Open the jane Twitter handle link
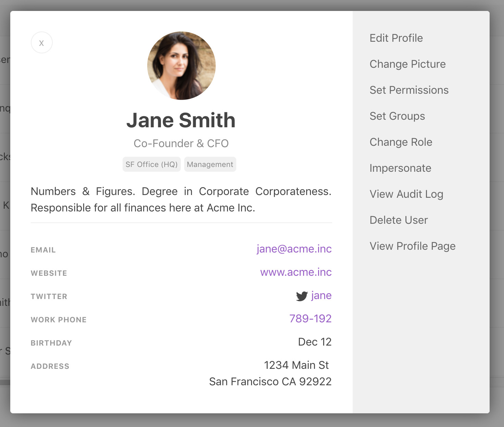Screen dimensions: 504x427 321,295
